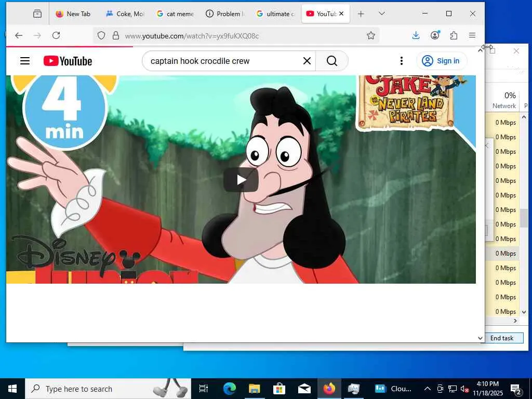The image size is (532, 399).
Task: Open site security padlock info
Action: coord(116,35)
